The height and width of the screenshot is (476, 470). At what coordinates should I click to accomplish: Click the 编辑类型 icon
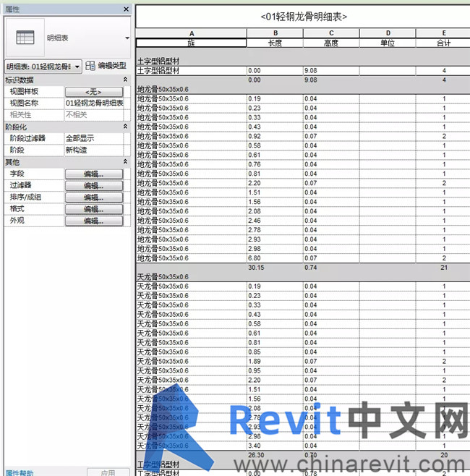point(90,66)
